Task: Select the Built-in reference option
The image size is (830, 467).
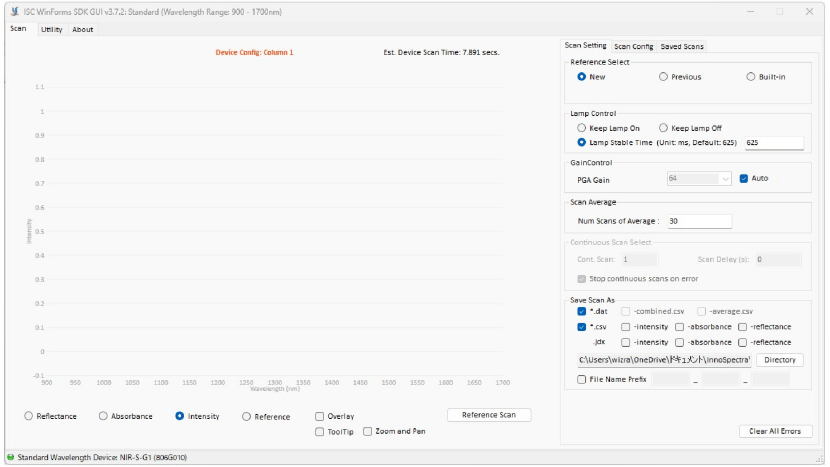Action: coord(751,77)
